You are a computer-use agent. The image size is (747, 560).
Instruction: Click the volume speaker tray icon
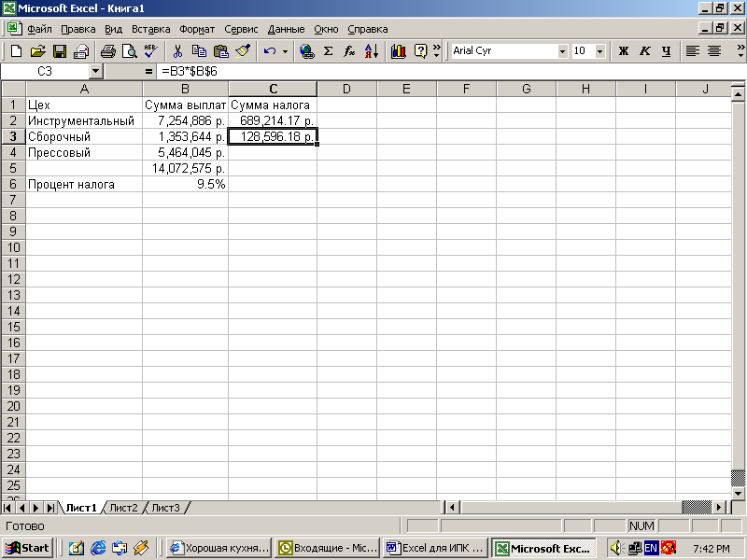(616, 548)
